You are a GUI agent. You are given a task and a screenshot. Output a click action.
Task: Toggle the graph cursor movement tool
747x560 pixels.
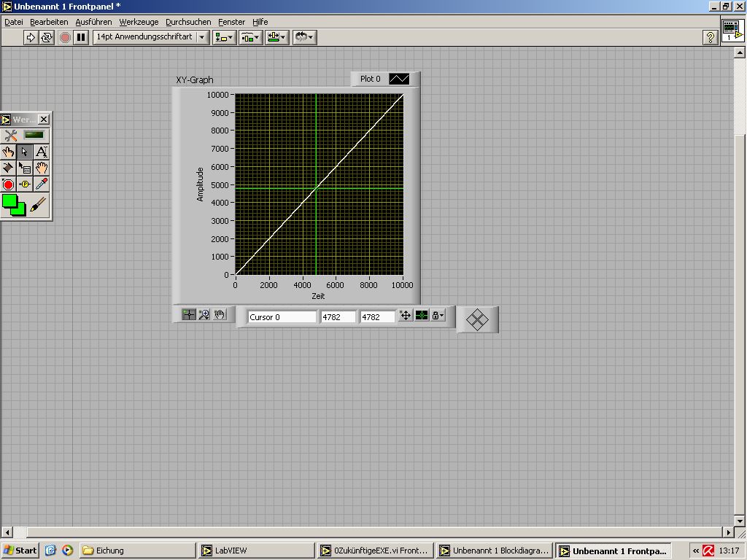click(x=189, y=314)
